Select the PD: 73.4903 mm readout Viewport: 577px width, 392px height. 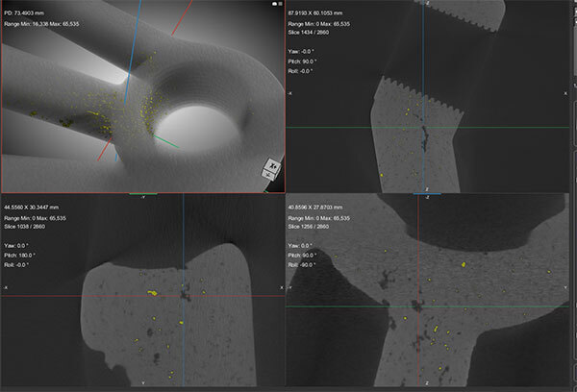point(24,13)
